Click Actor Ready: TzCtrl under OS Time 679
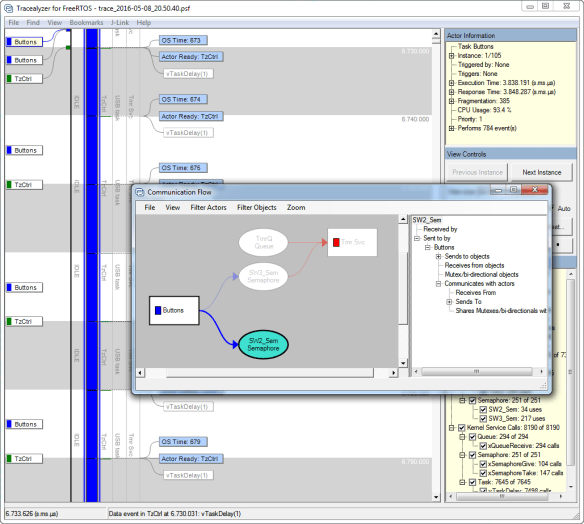 click(x=191, y=459)
